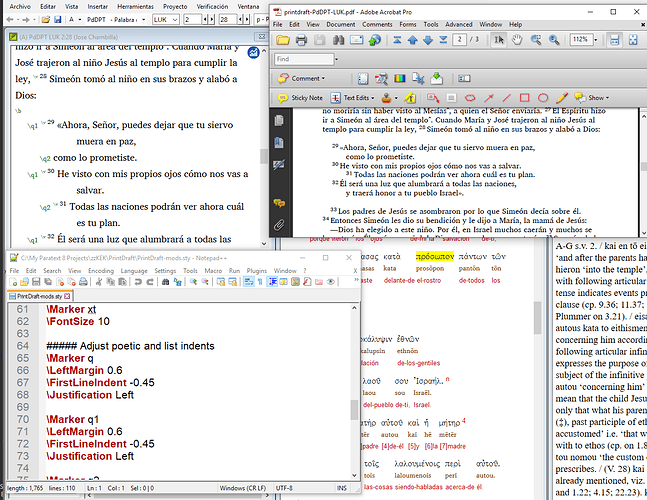The image size is (647, 500).
Task: Open the Pages navigation panel in Acrobat
Action: (279, 120)
